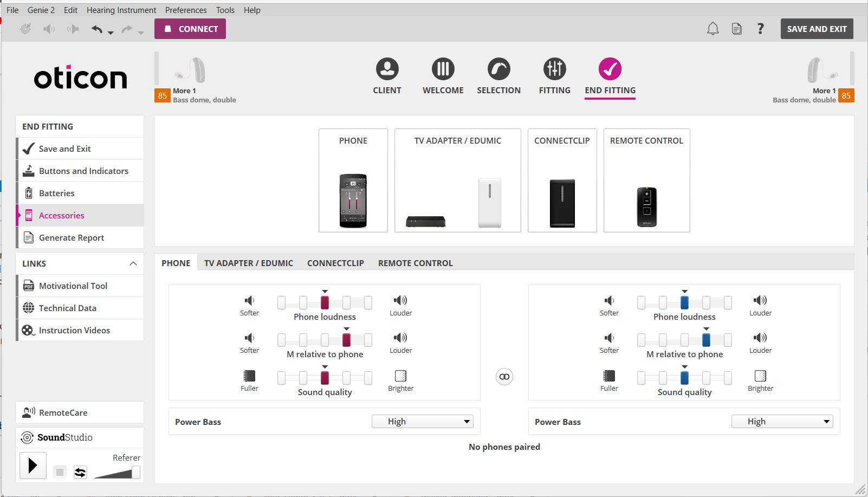Switch to the REMOTE CONTROL tab
868x497 pixels.
[416, 263]
